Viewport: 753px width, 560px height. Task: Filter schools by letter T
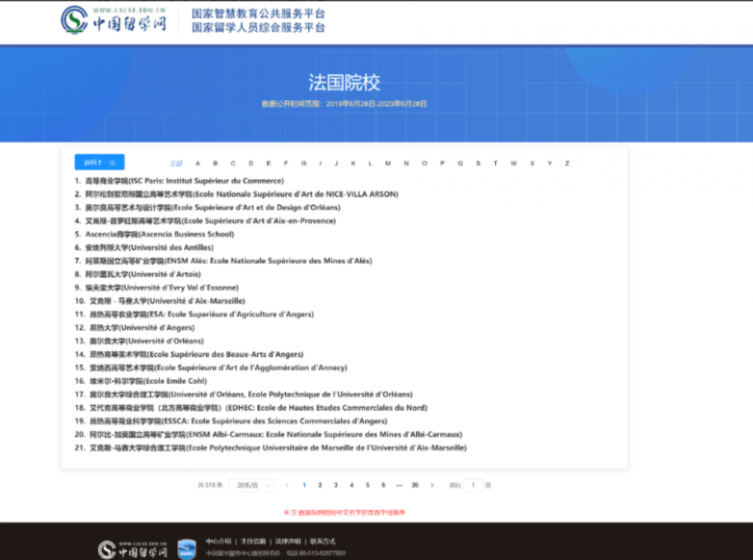click(x=495, y=164)
